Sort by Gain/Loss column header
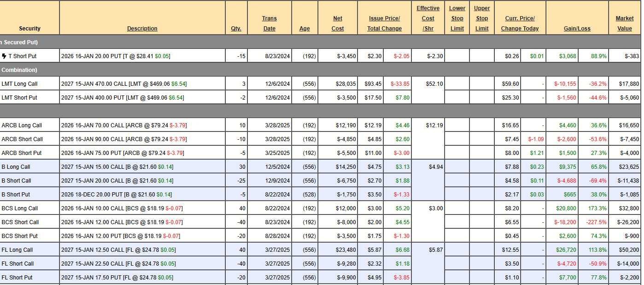 577,29
